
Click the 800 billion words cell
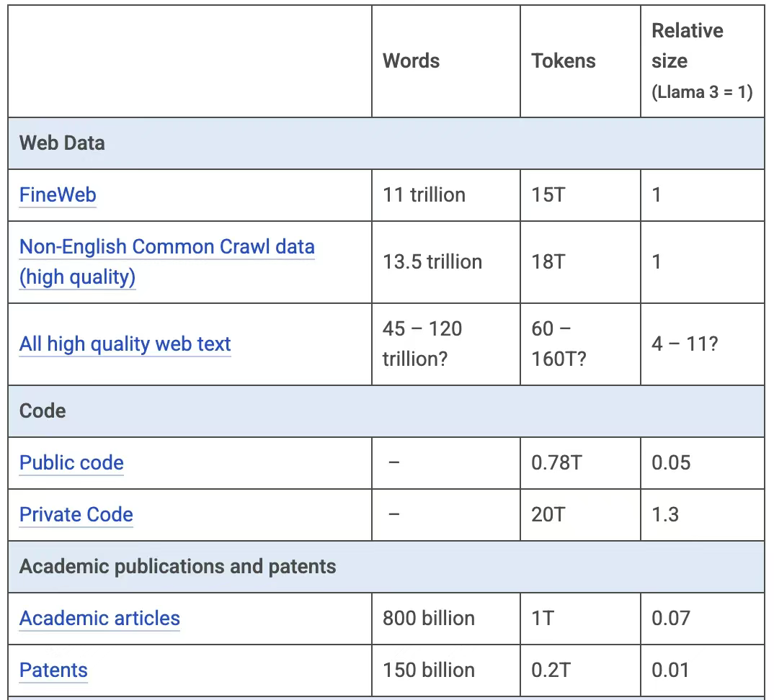429,619
